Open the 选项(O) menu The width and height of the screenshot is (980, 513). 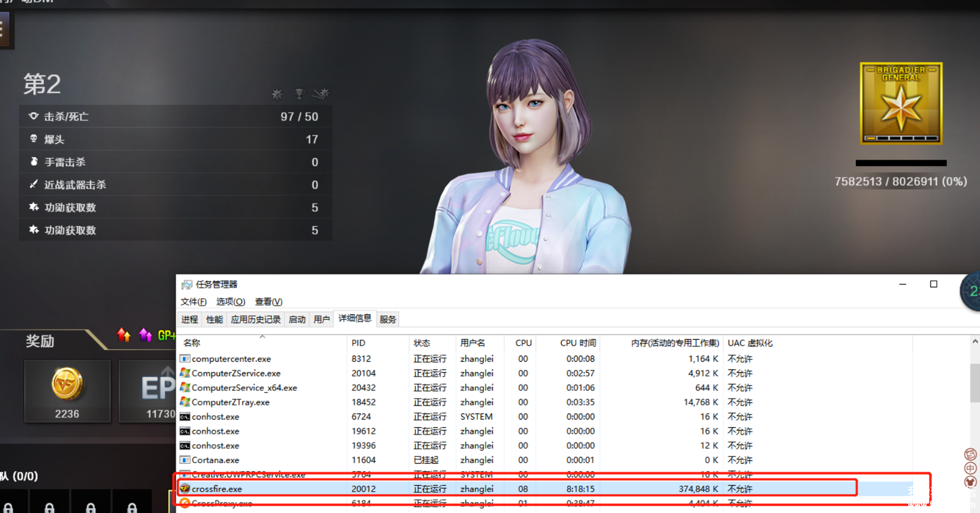[x=230, y=301]
